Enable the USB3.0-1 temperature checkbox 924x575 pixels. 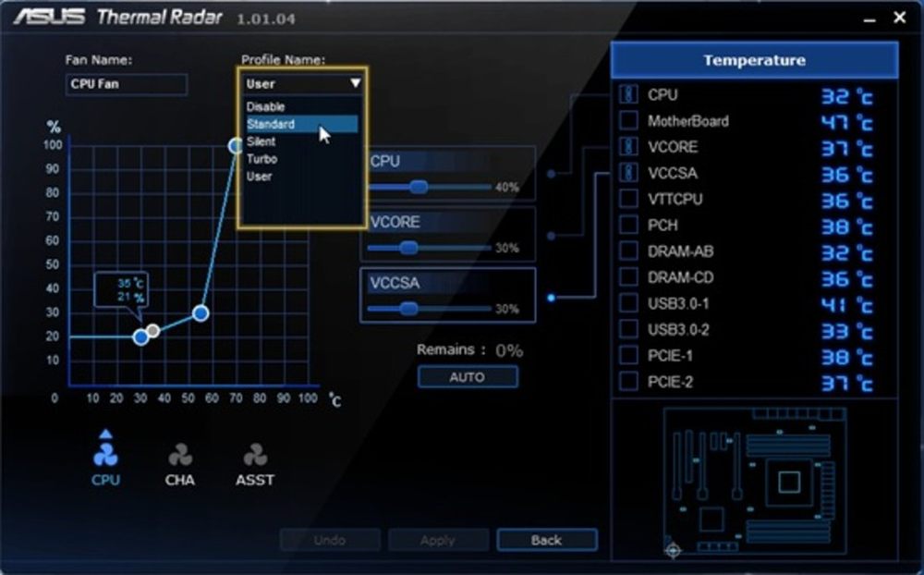click(x=628, y=303)
